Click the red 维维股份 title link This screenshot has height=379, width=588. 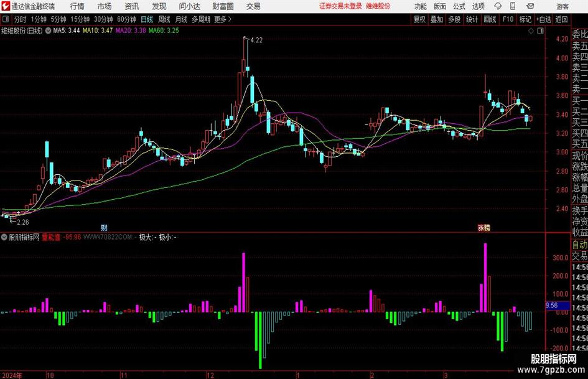[378, 6]
